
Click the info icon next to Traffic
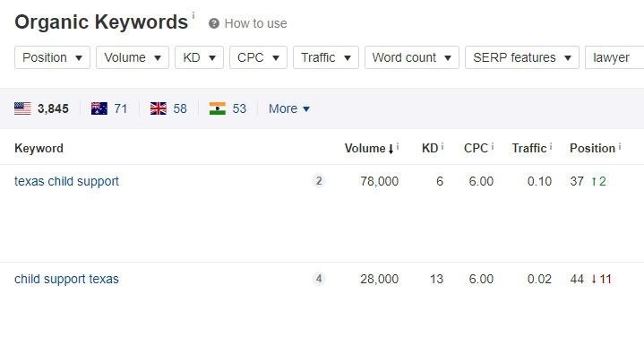click(550, 146)
